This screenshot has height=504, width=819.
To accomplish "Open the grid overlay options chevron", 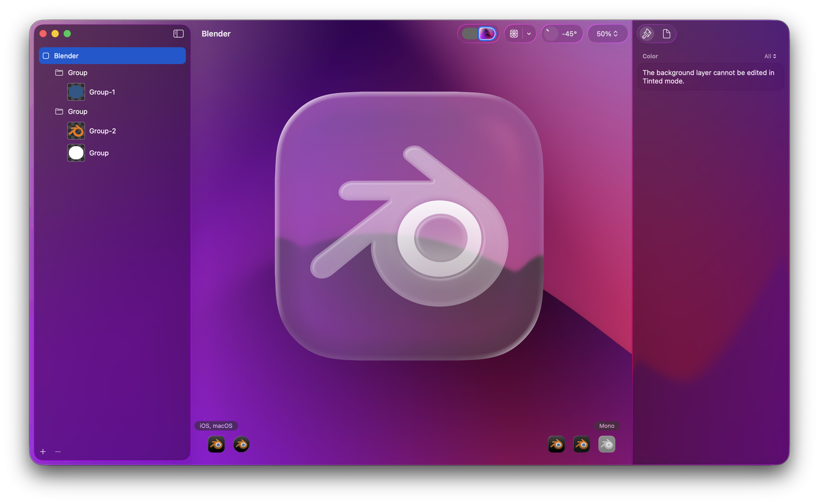I will coord(529,34).
